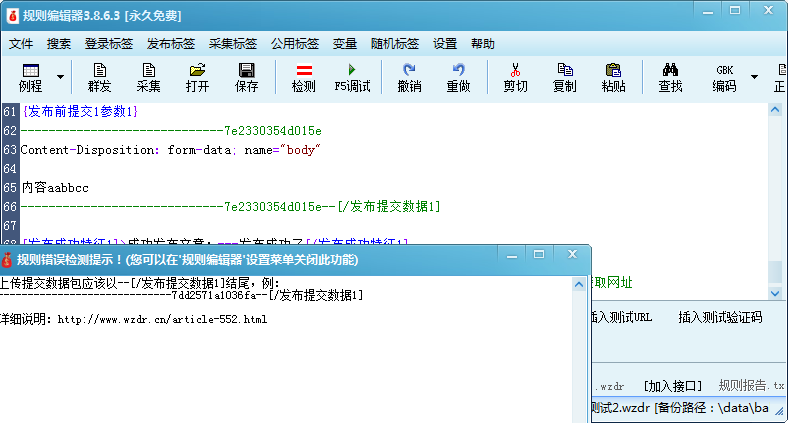Open the 发布标签 menu
788x423 pixels.
tap(171, 44)
